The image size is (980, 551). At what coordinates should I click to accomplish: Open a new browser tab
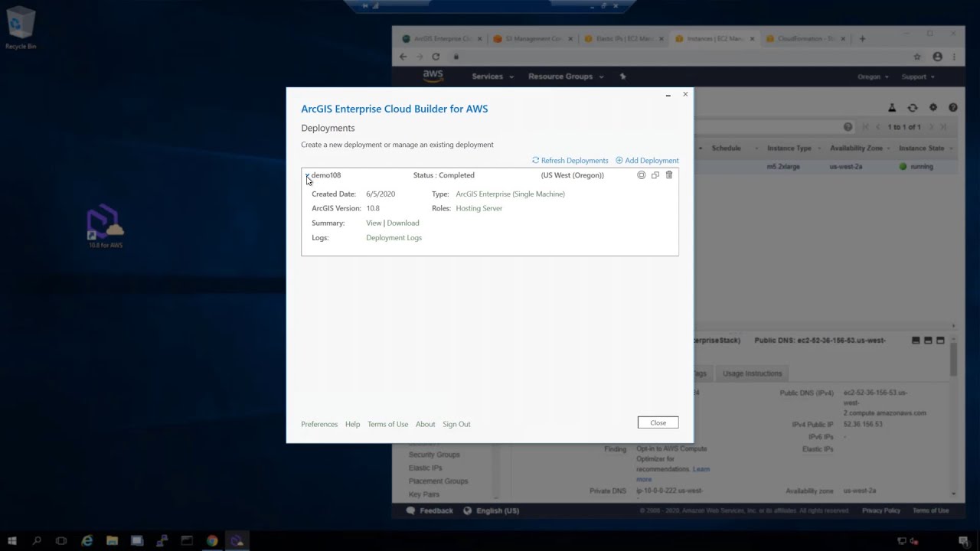pyautogui.click(x=862, y=38)
